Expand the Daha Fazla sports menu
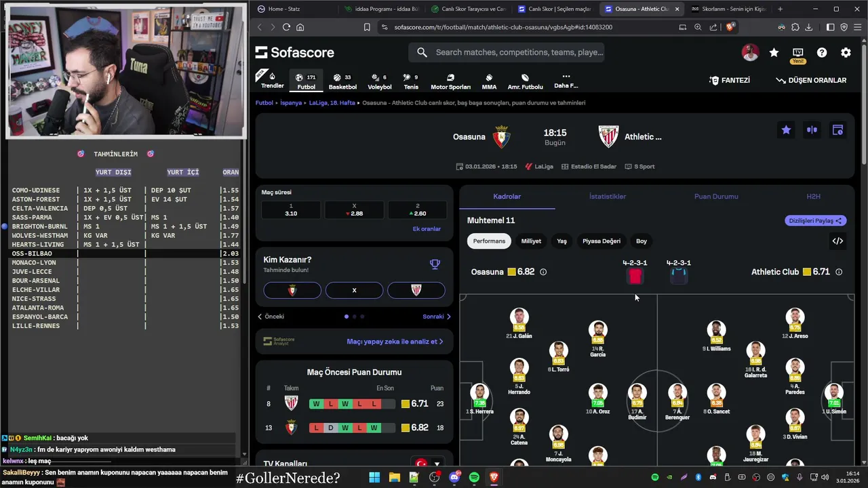Viewport: 868px width, 488px height. pos(566,81)
